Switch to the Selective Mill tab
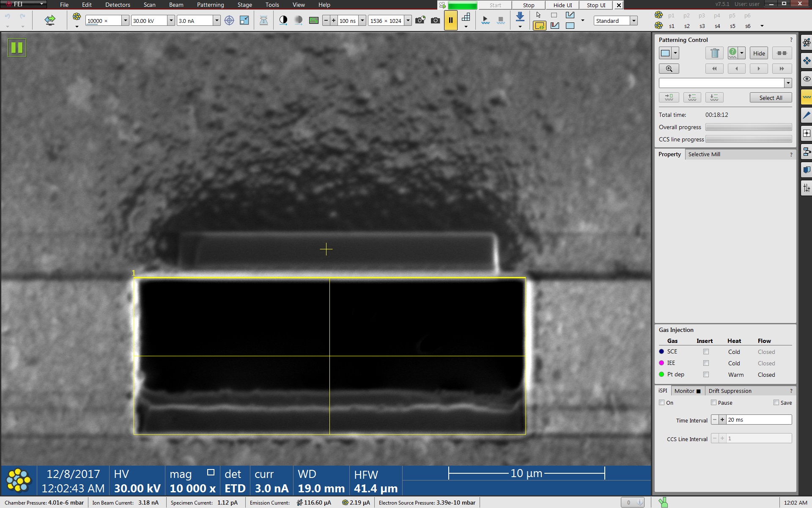 (704, 155)
